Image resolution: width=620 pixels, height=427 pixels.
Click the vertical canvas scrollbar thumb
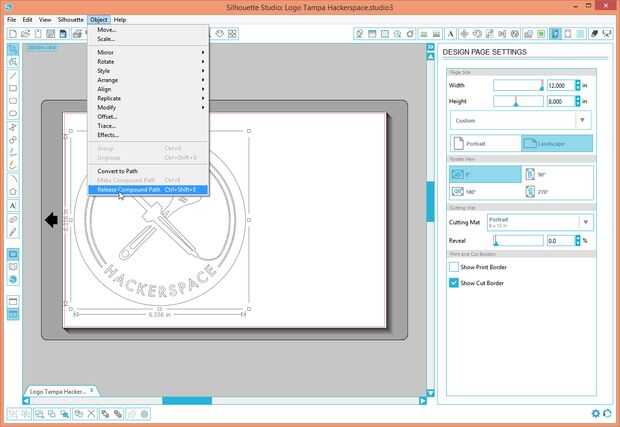430,201
